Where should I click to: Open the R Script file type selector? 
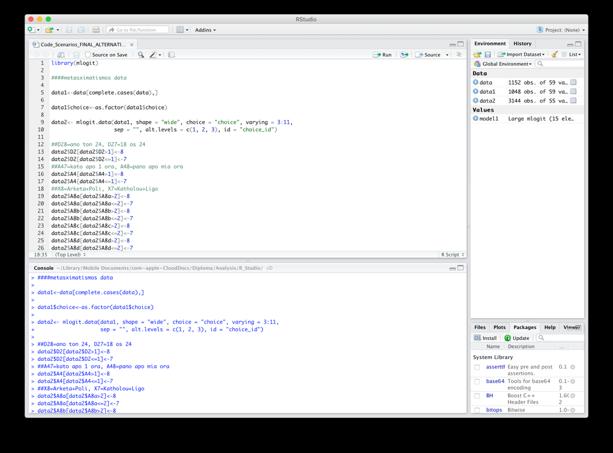click(453, 254)
